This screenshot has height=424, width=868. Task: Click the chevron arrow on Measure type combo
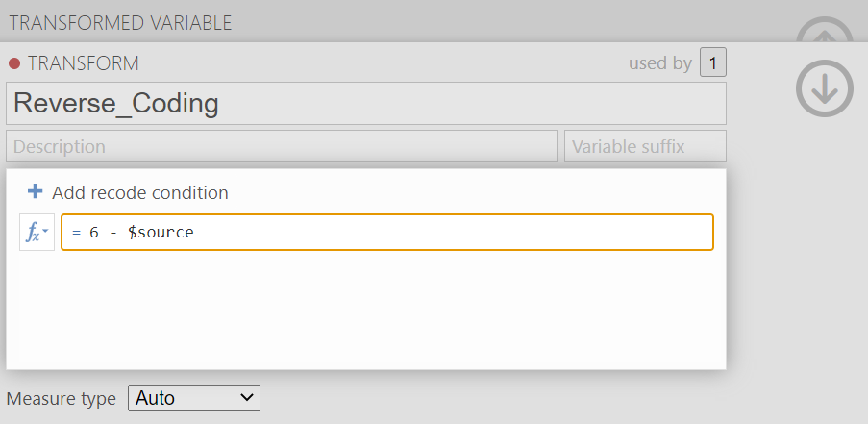point(247,397)
